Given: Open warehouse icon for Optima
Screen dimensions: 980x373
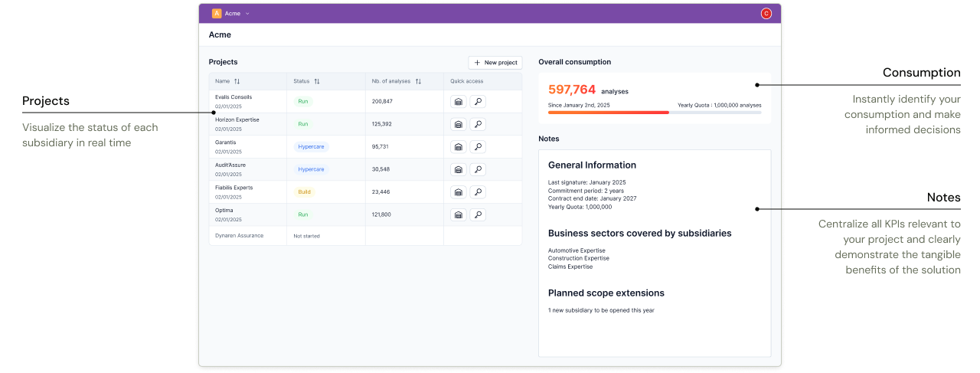Looking at the screenshot, I should [459, 214].
